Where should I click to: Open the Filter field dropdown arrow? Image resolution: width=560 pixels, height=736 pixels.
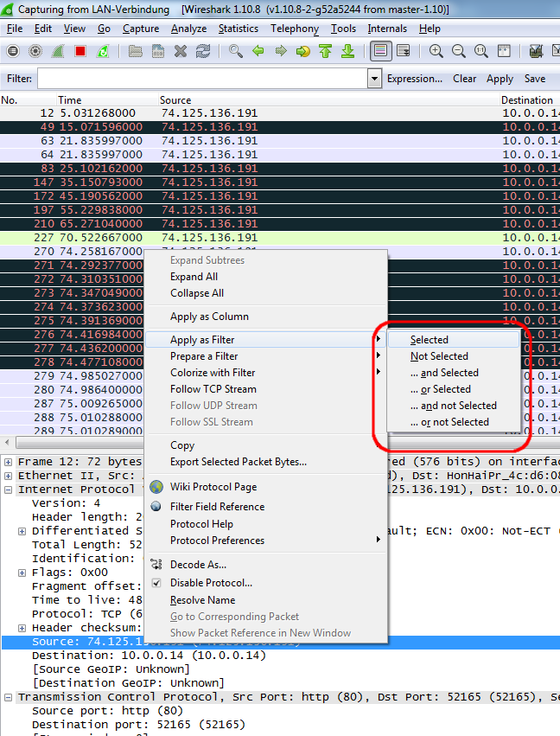click(374, 79)
